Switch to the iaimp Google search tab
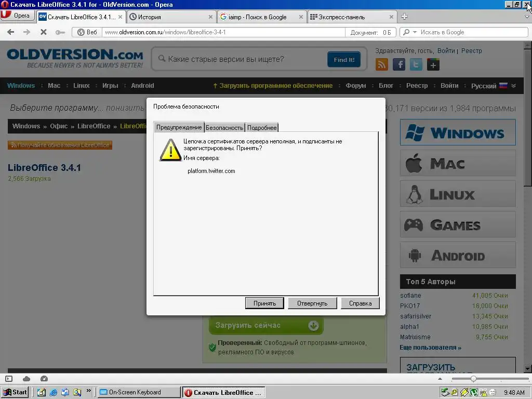This screenshot has height=399, width=532. point(262,17)
